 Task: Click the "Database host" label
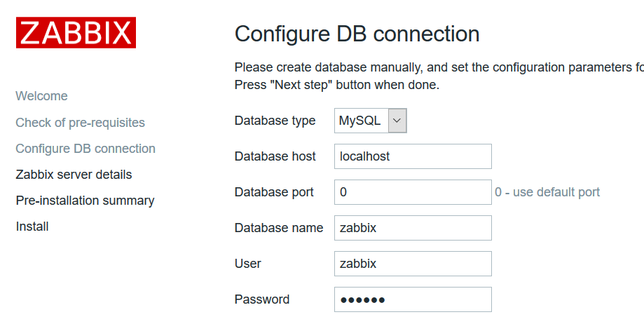[x=275, y=156]
